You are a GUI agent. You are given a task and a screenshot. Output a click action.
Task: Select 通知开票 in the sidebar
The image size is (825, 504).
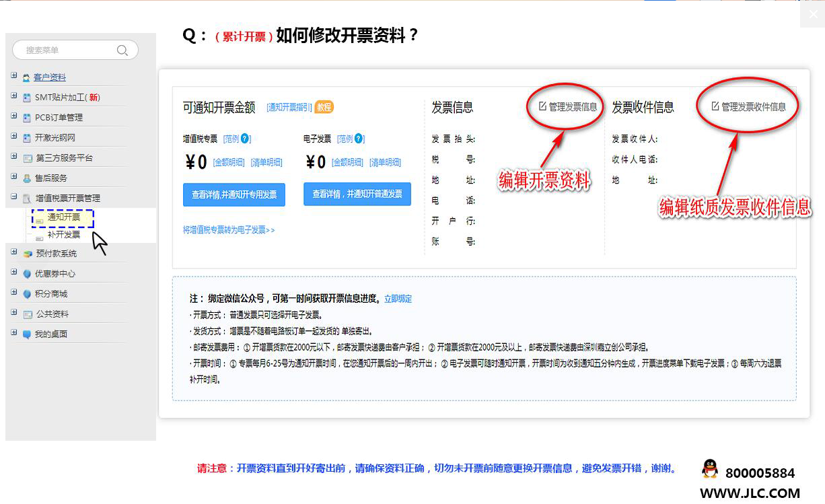point(64,217)
